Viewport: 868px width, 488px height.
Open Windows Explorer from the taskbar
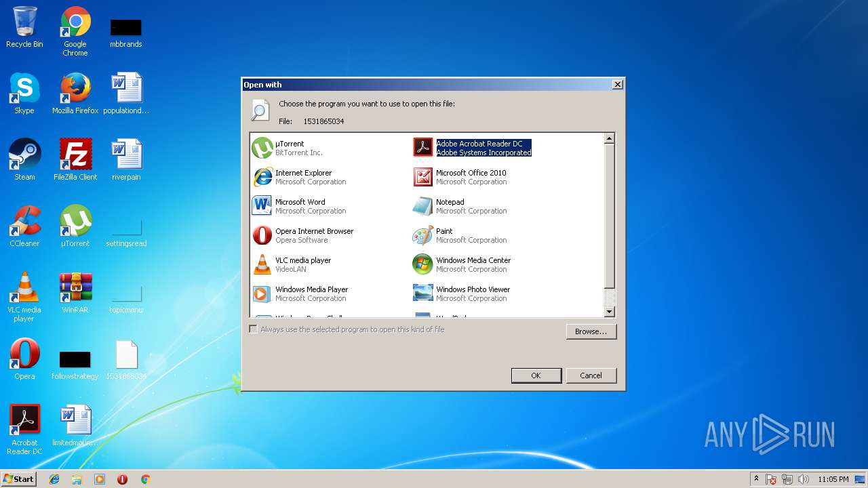pos(77,479)
